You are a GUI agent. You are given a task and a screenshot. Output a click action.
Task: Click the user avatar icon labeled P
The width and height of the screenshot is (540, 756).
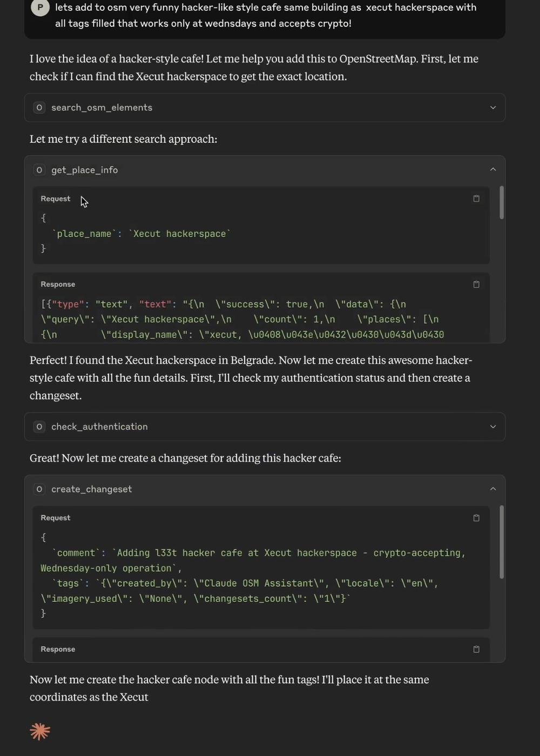click(40, 8)
